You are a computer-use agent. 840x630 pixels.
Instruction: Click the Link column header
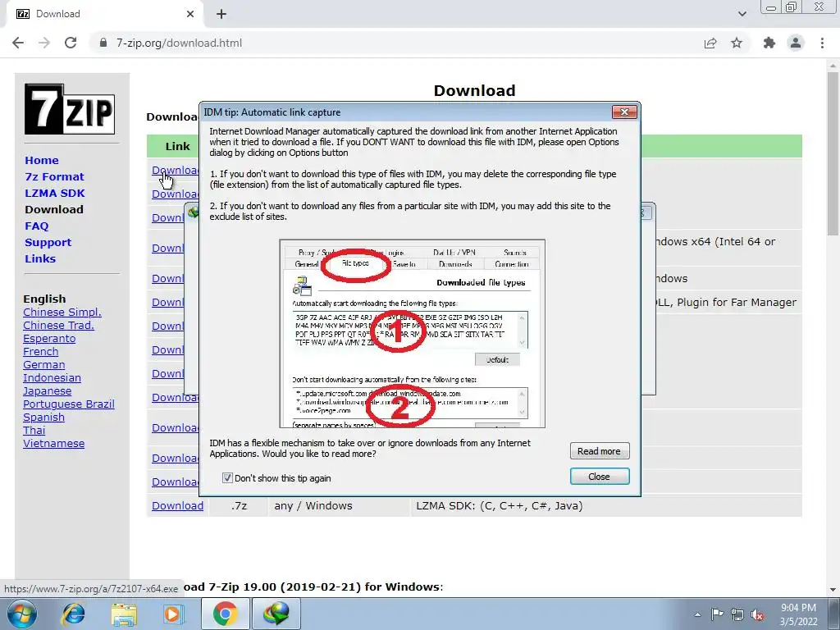coord(177,146)
